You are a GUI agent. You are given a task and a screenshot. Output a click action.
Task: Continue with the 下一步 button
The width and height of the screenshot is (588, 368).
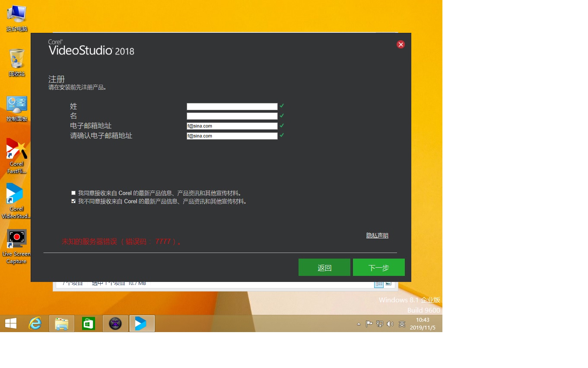click(379, 267)
